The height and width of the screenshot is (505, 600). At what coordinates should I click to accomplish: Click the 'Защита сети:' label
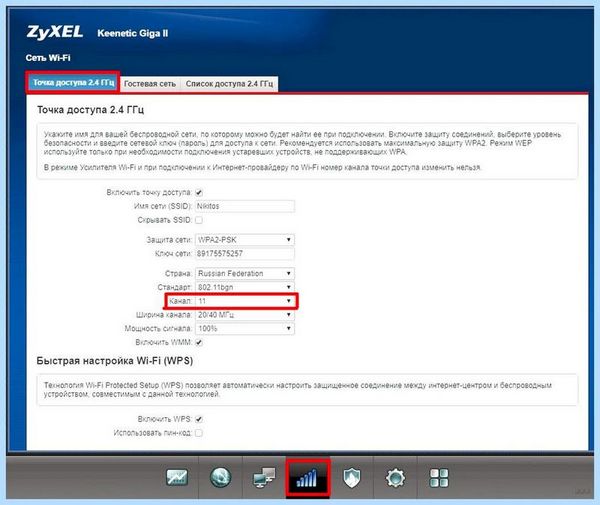pos(169,240)
